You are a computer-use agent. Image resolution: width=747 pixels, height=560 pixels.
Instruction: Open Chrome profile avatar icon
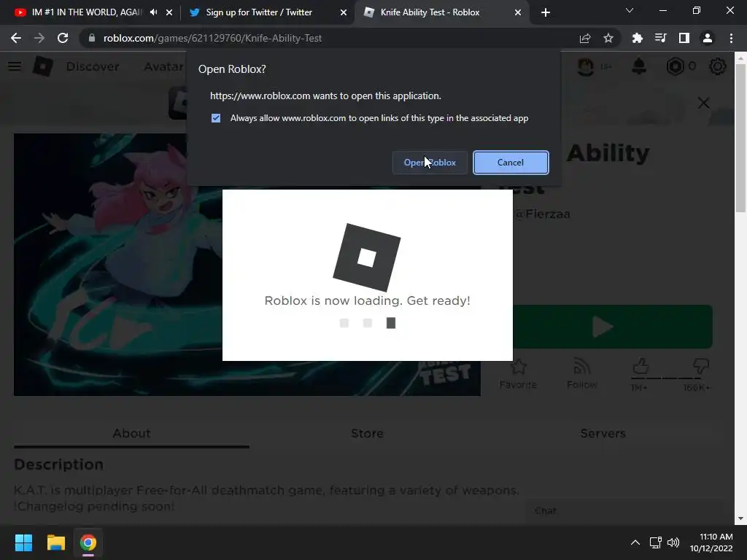click(708, 38)
